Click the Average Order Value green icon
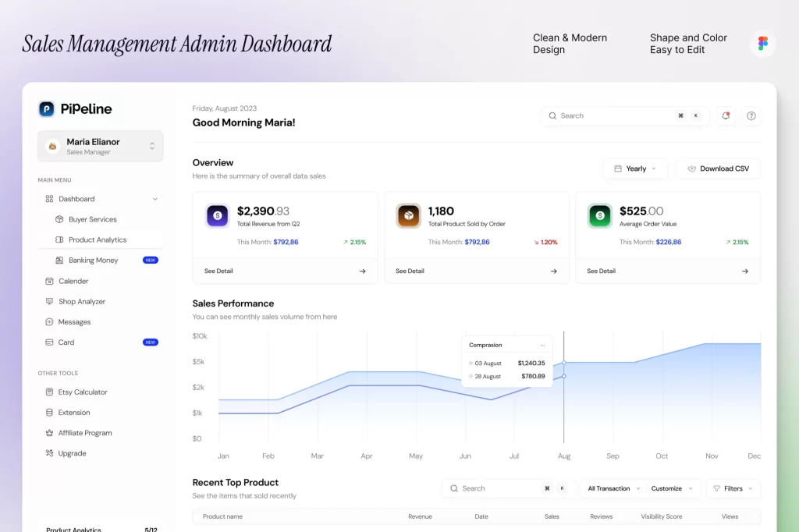The height and width of the screenshot is (532, 799). click(x=600, y=216)
